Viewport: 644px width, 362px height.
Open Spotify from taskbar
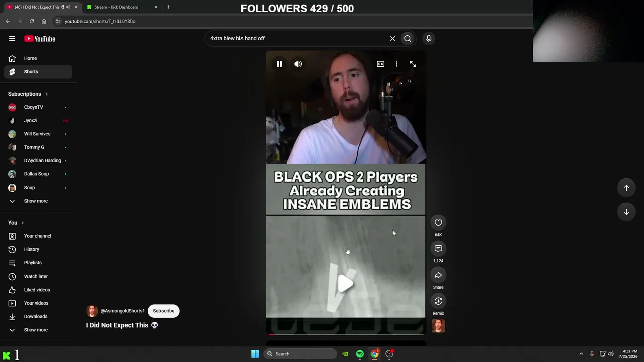[x=360, y=354]
